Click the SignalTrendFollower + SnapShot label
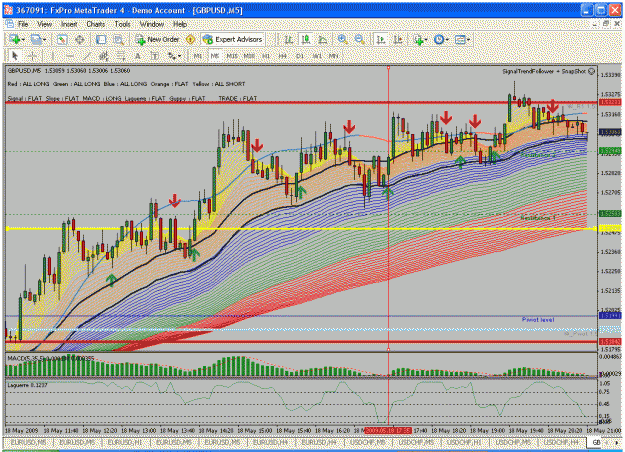 pyautogui.click(x=544, y=71)
